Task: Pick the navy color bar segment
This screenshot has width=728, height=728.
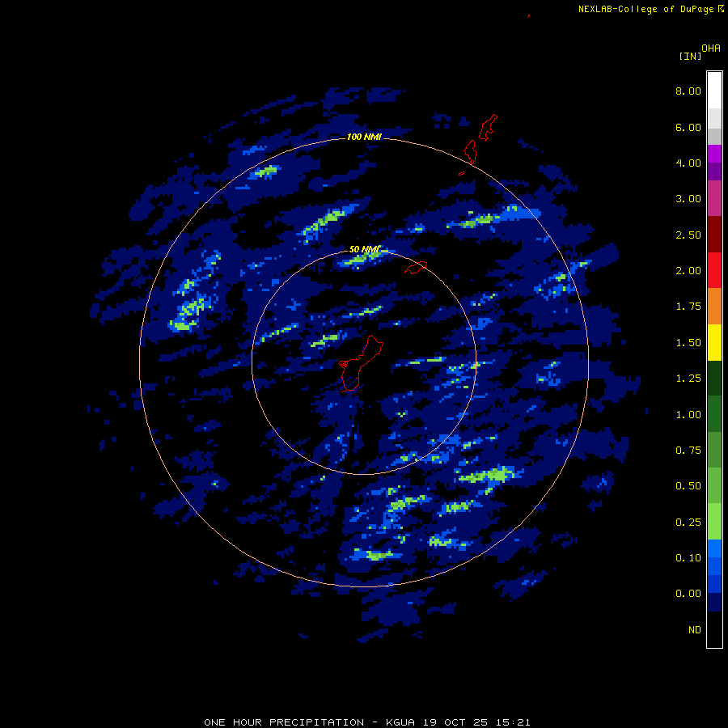Action: click(x=714, y=602)
